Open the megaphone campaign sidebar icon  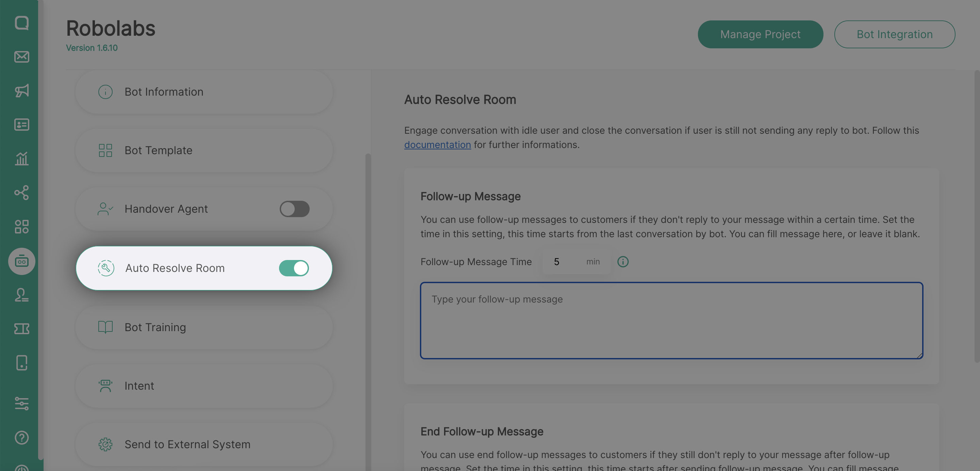(x=22, y=91)
